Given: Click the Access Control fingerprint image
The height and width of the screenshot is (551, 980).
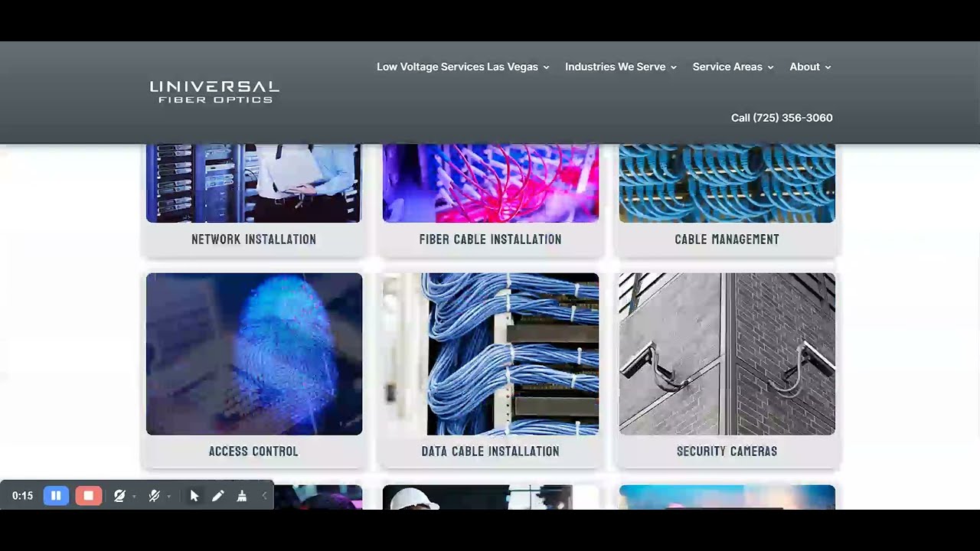Looking at the screenshot, I should click(254, 354).
